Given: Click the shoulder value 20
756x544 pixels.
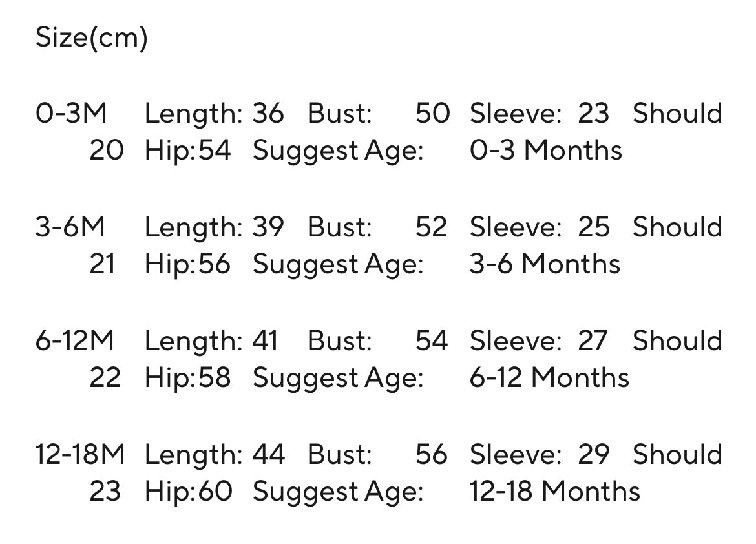Looking at the screenshot, I should (106, 151).
